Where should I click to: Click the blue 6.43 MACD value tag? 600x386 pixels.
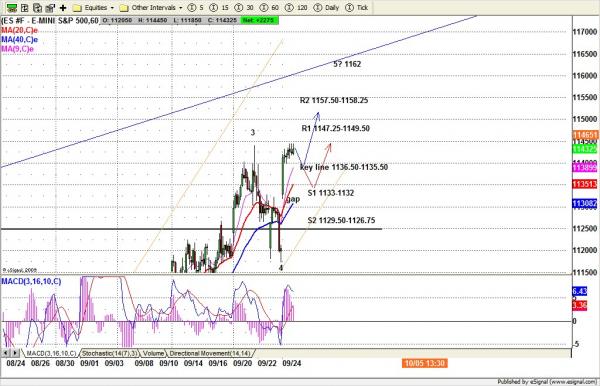click(x=580, y=291)
